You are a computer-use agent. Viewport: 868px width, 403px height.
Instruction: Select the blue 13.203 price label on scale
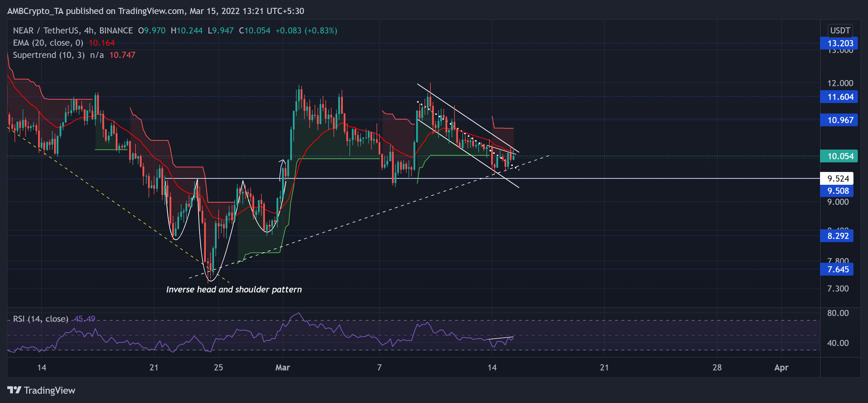point(839,43)
